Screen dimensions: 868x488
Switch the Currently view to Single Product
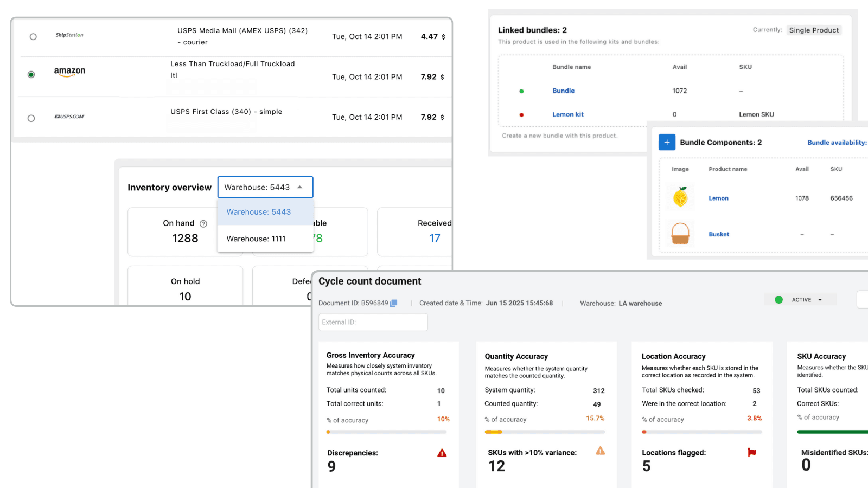coord(814,30)
